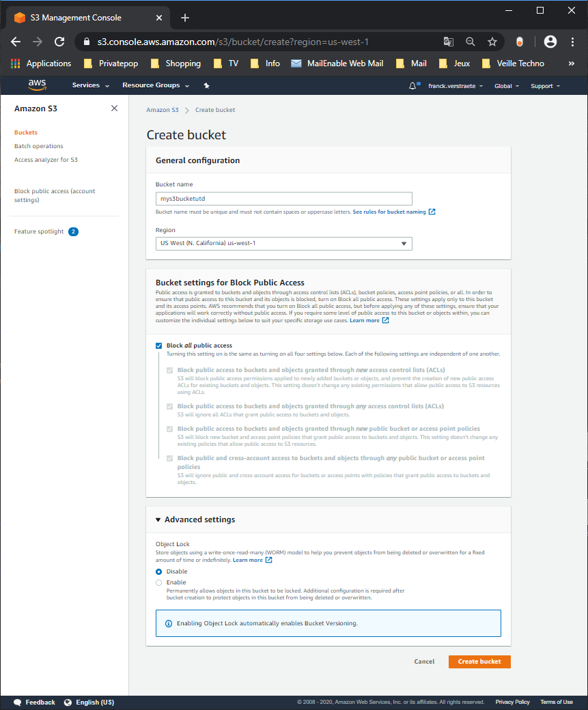Toggle block access via new ACLs checkbox
This screenshot has height=710, width=588.
pyautogui.click(x=170, y=371)
